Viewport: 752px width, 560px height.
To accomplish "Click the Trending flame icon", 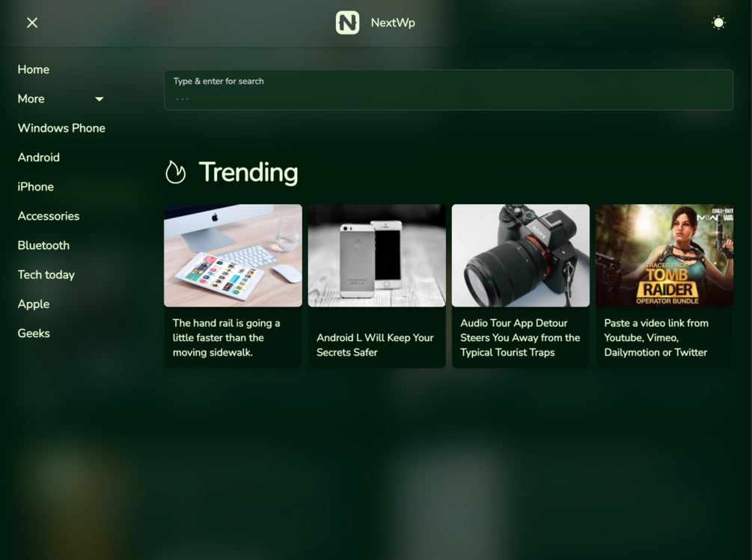I will coord(176,172).
